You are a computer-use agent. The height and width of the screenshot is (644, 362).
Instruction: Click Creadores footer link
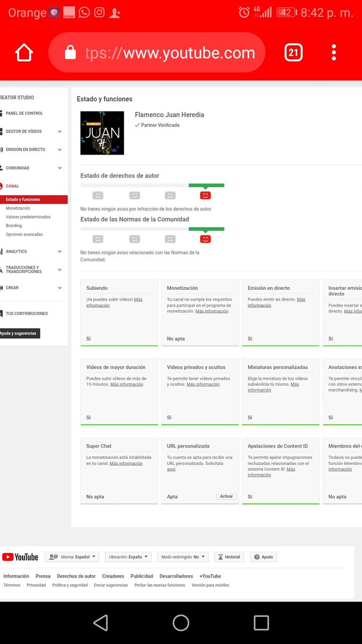click(113, 576)
